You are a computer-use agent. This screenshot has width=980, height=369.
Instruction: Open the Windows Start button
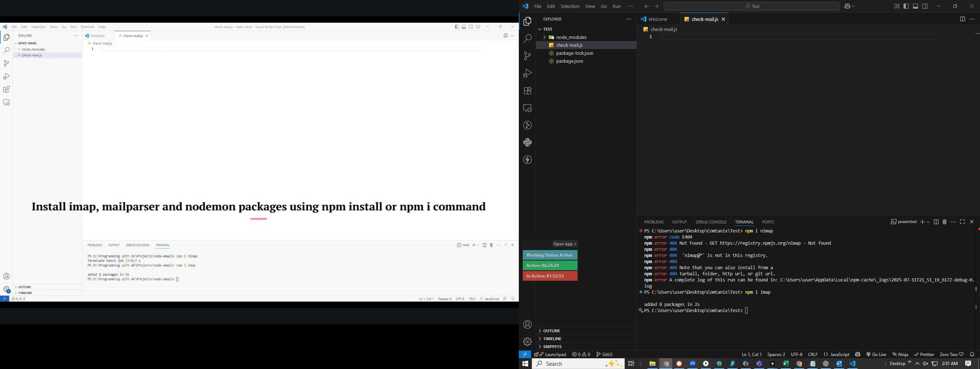(x=525, y=364)
